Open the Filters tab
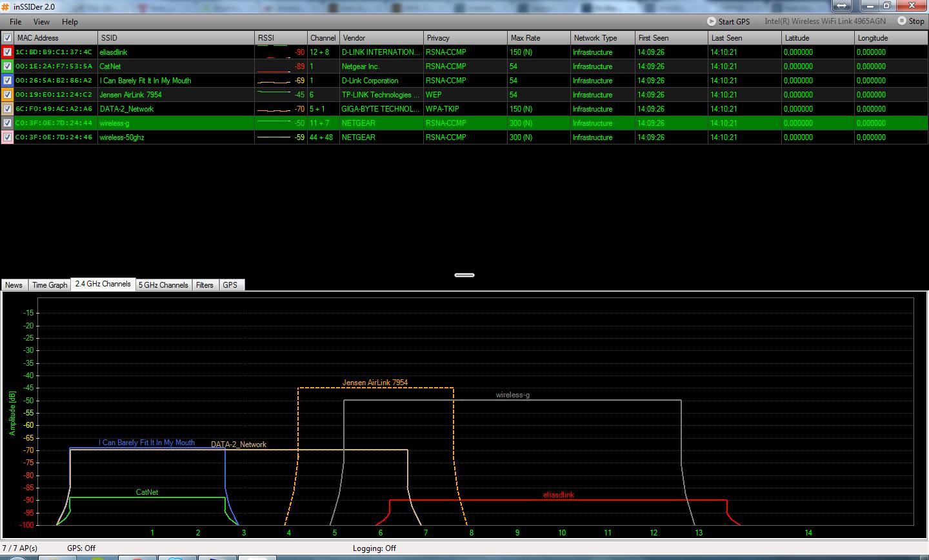929x560 pixels. tap(205, 285)
